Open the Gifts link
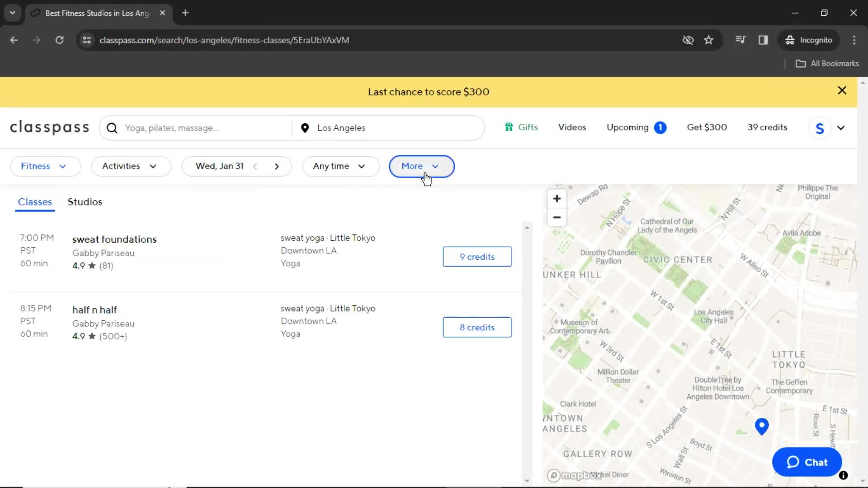The image size is (868, 488). point(521,127)
